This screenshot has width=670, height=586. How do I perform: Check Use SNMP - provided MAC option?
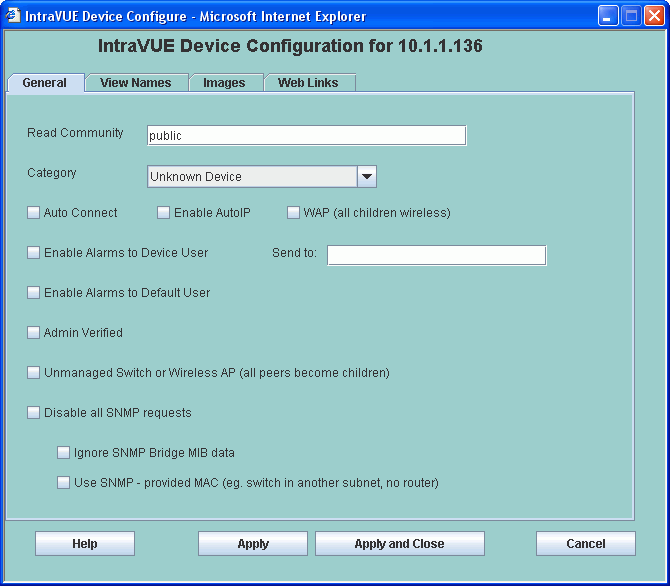pos(63,483)
